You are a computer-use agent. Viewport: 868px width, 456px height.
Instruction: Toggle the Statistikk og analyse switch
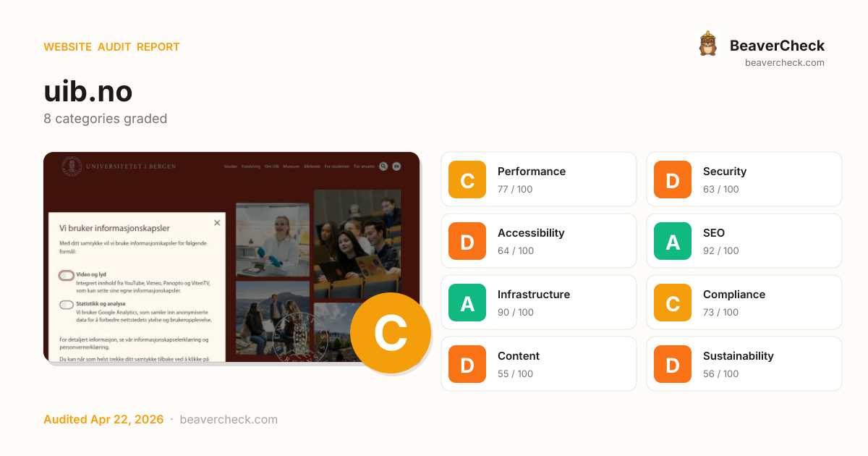[67, 305]
